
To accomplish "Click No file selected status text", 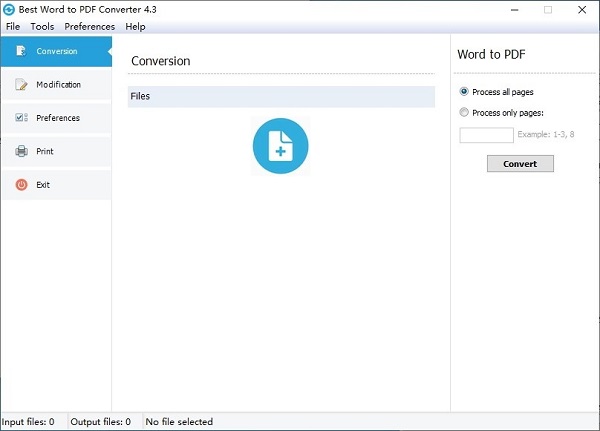I will coord(179,421).
